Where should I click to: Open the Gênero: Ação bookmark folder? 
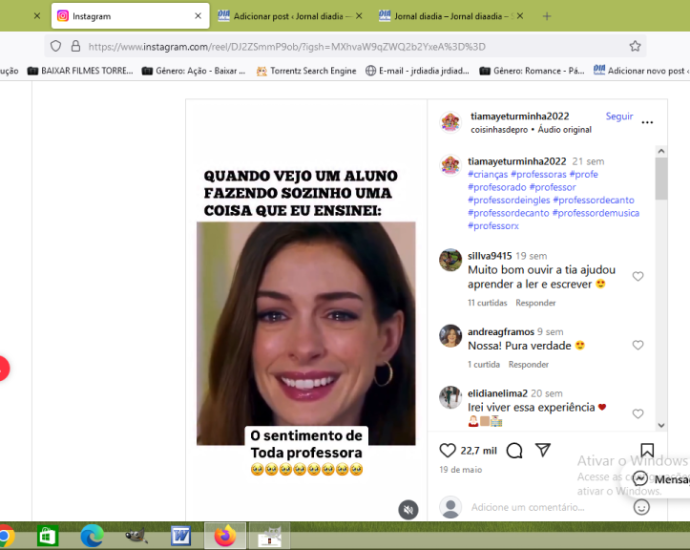tap(194, 71)
